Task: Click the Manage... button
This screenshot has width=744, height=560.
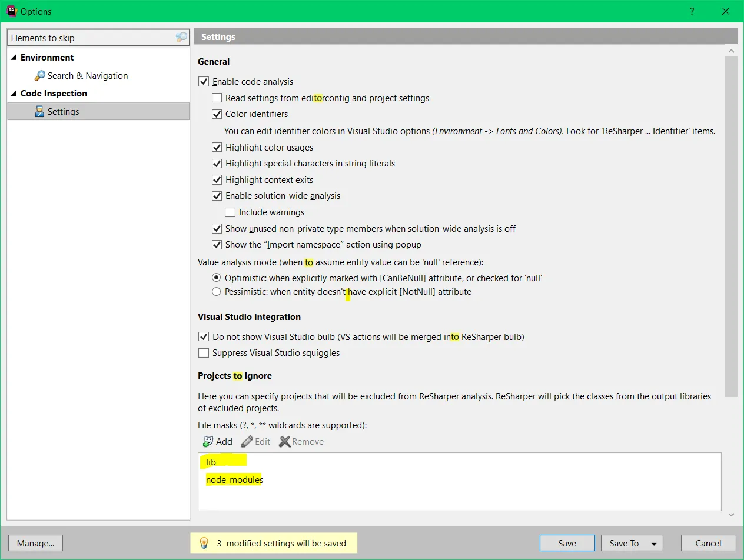Action: point(35,543)
